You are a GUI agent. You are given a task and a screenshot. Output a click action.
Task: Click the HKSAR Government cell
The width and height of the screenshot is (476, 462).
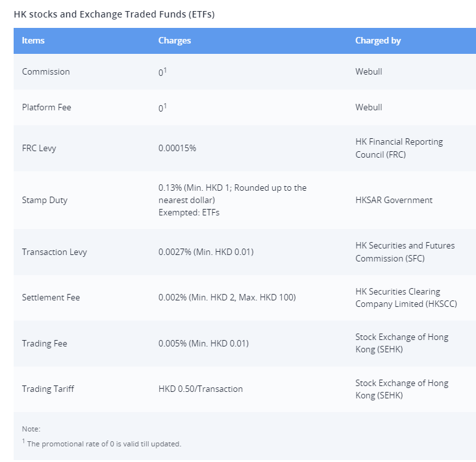click(x=394, y=200)
